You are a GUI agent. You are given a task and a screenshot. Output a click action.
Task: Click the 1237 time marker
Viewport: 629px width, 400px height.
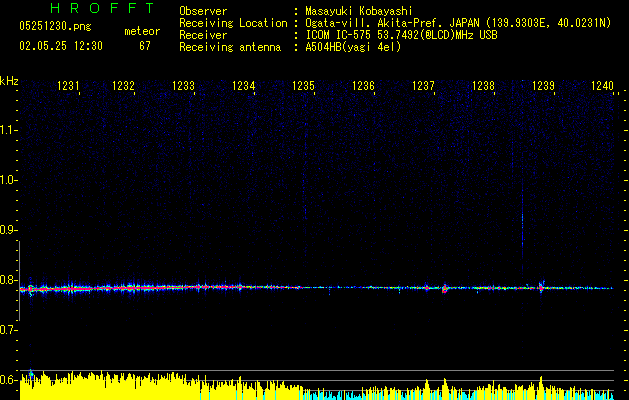(424, 86)
